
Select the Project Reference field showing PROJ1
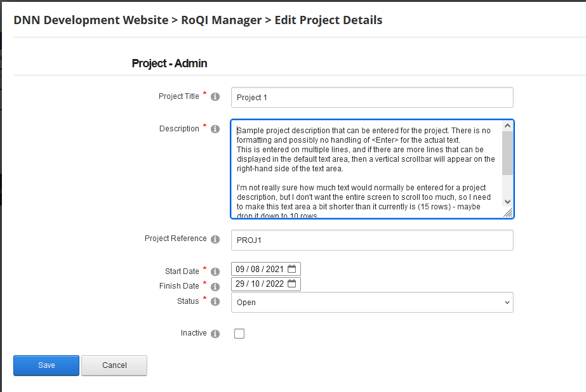point(372,240)
